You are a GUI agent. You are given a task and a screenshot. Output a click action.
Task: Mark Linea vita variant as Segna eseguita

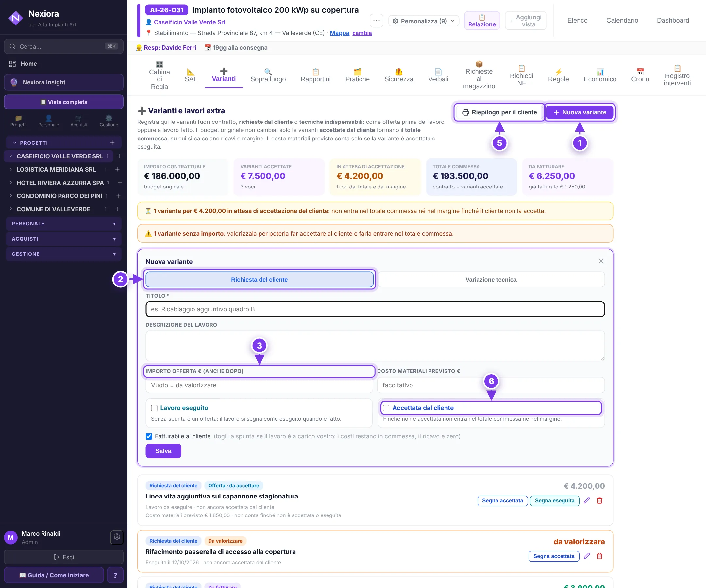(x=554, y=501)
